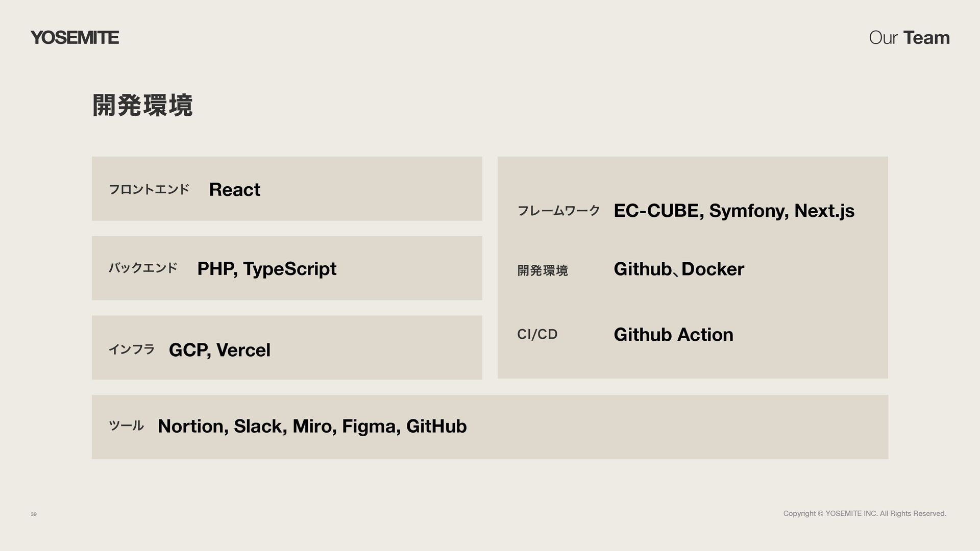Select "Nortion, Slack, Miro, Figma, GitHub" text
The width and height of the screenshot is (980, 551).
[312, 427]
